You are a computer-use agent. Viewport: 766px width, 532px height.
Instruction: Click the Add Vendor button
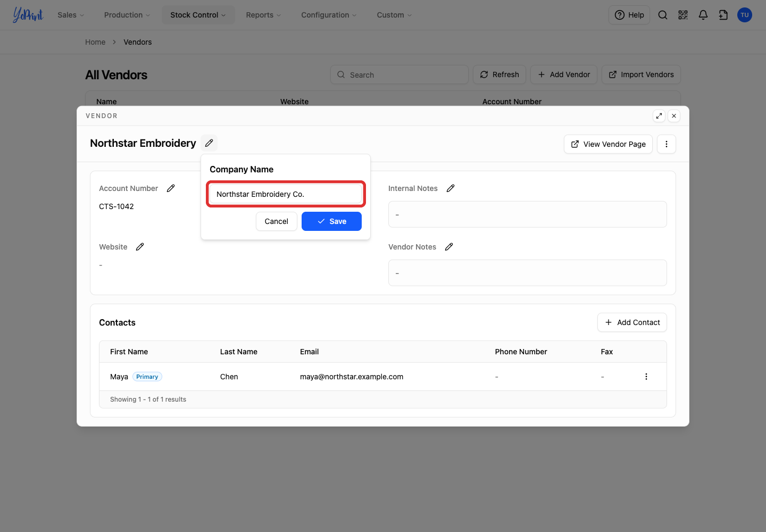point(564,74)
